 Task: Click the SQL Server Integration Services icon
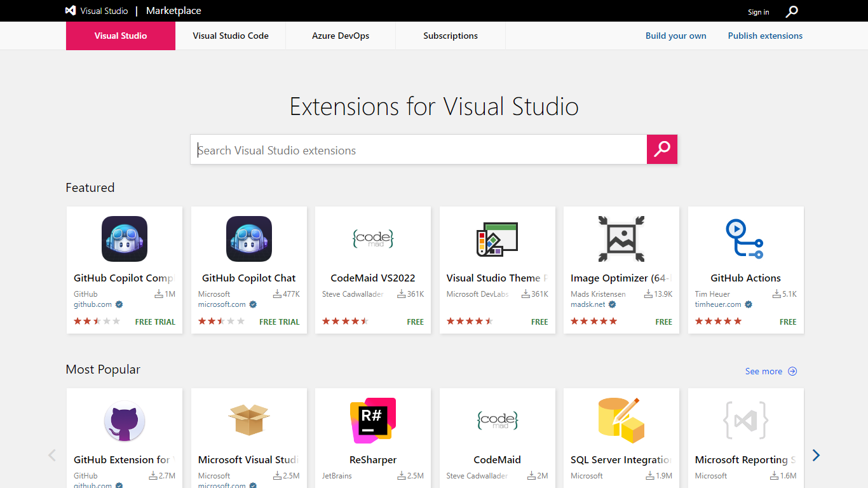621,421
